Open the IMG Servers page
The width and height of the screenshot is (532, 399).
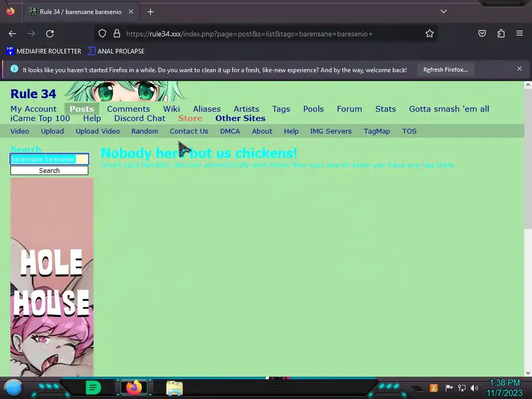331,131
